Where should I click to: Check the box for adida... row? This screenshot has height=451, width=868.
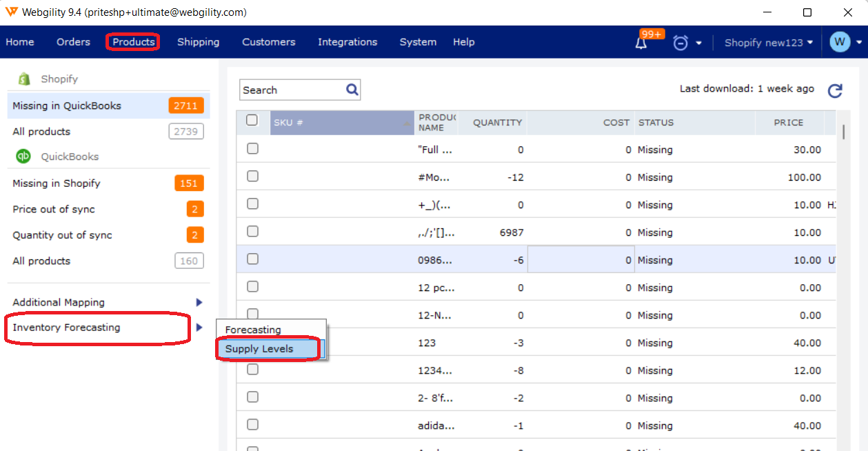point(252,424)
